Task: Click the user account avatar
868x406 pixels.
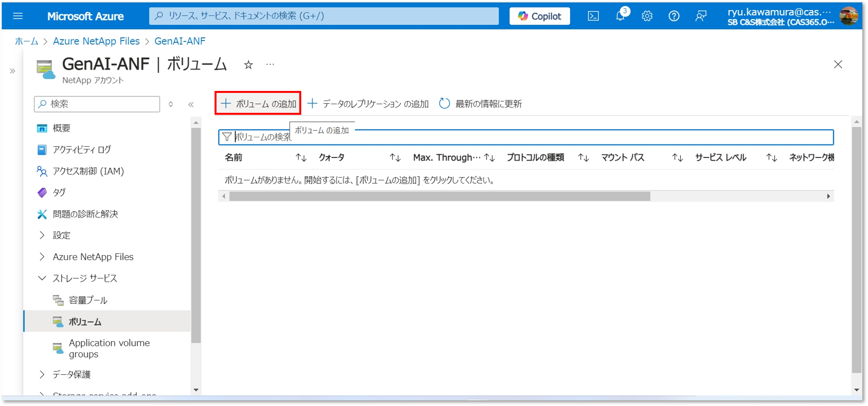Action: (848, 16)
